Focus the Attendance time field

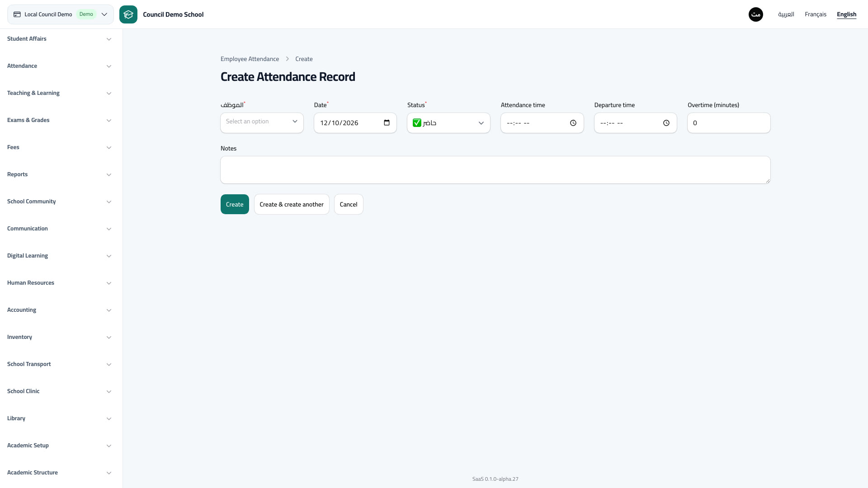pyautogui.click(x=542, y=123)
